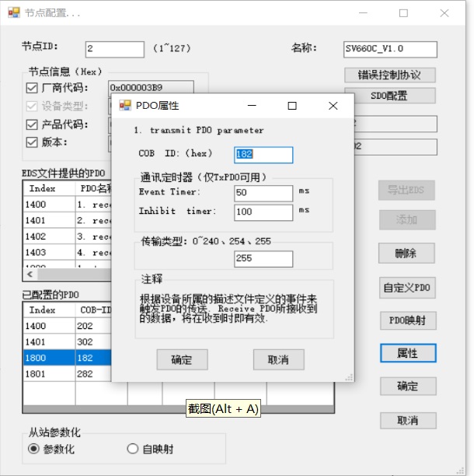This screenshot has width=474, height=476.
Task: Close the PDO属性 dialog window
Action: [333, 106]
